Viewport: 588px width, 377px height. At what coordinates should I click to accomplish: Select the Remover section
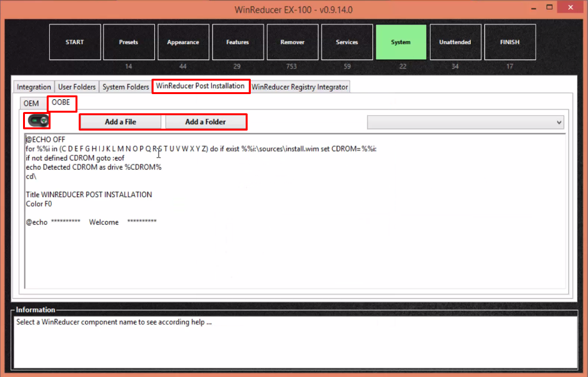(x=292, y=42)
